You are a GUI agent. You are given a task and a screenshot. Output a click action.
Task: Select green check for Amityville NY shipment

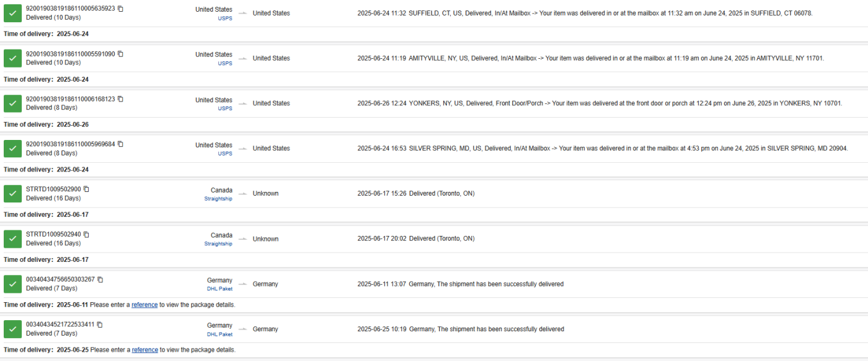(x=13, y=58)
